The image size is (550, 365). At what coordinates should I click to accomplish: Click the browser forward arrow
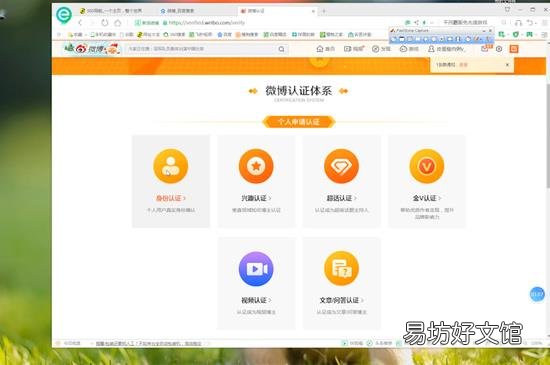pos(92,23)
